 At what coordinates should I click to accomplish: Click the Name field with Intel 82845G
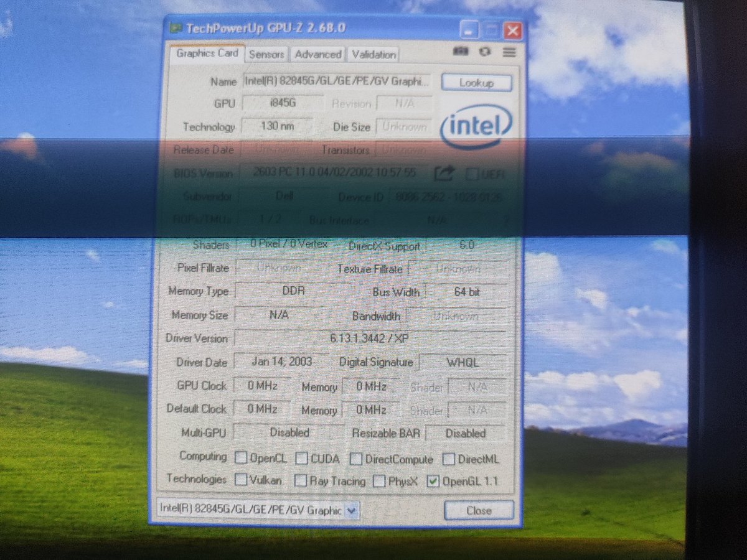337,82
